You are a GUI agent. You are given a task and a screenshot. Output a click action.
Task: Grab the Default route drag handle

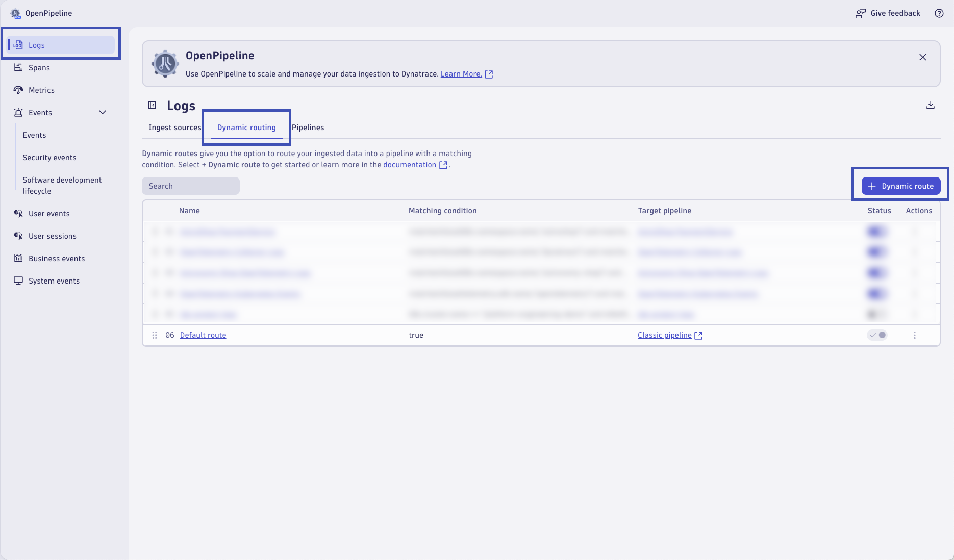point(155,335)
